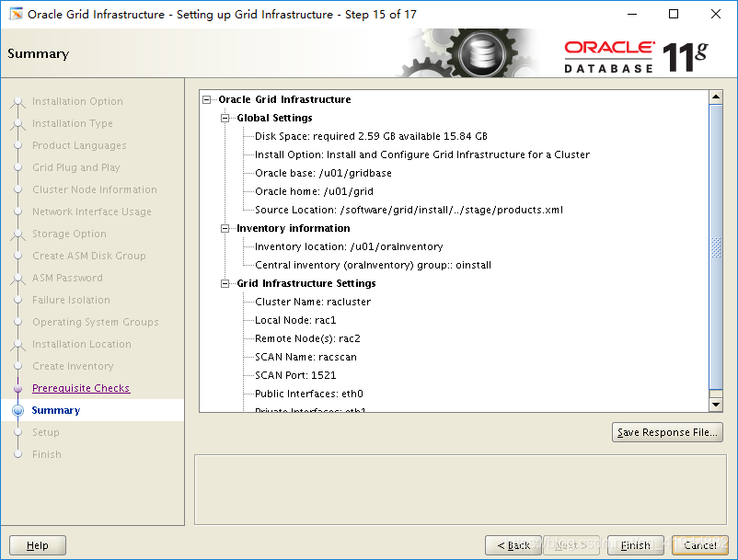Screen dimensions: 738x560
Task: Collapse the Grid Infrastructure Settings node
Action: pos(225,283)
